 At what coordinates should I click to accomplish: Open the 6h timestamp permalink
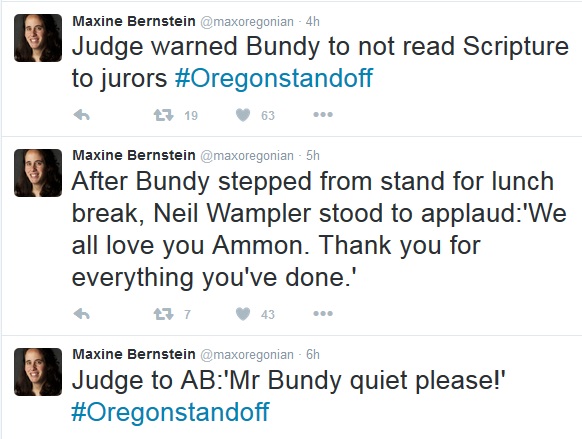pyautogui.click(x=313, y=355)
